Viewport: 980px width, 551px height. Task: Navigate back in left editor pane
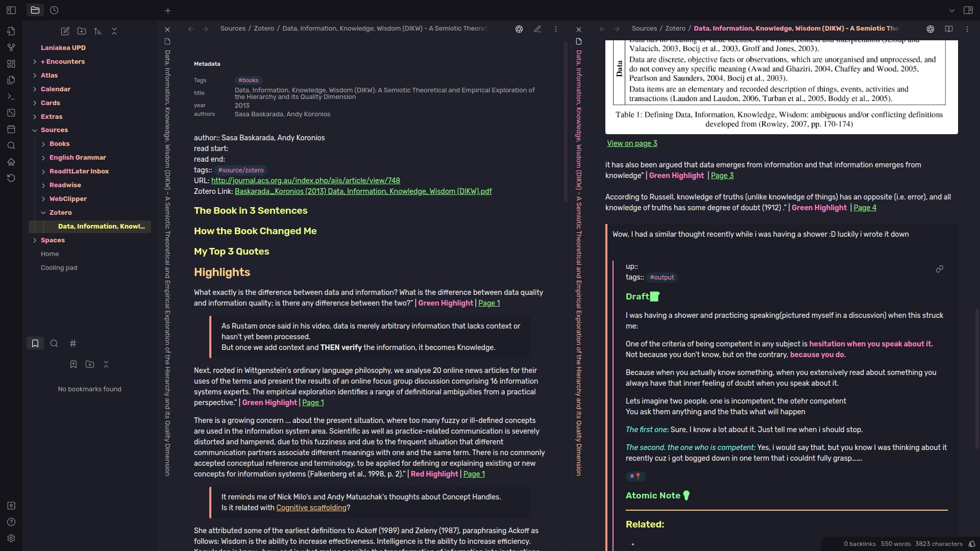click(191, 29)
